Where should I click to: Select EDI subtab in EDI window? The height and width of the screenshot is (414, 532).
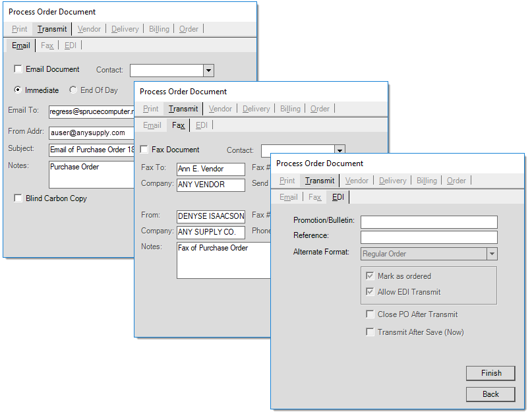pos(338,197)
